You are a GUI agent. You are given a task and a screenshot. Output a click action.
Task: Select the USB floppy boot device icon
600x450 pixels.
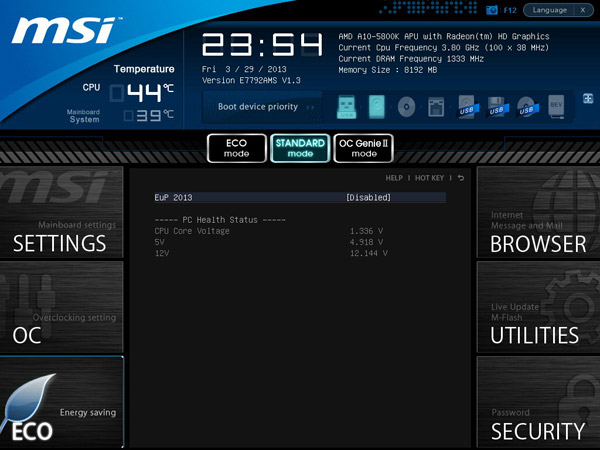pos(497,107)
